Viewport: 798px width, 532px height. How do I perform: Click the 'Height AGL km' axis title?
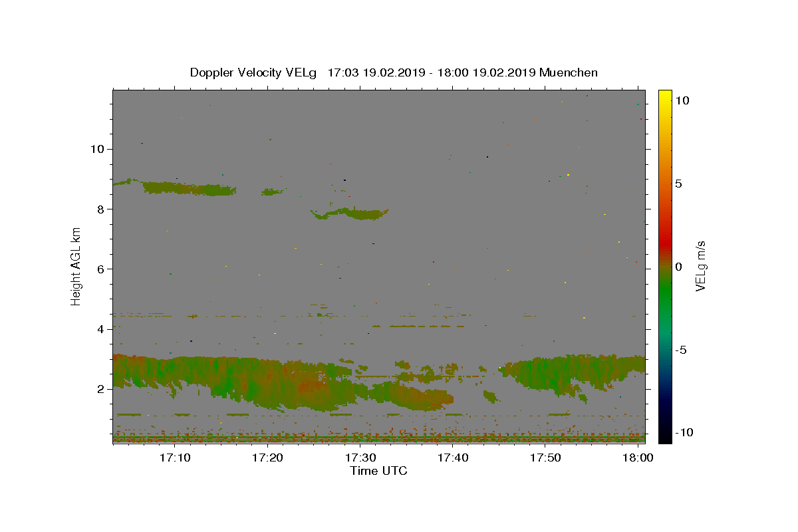(x=76, y=267)
